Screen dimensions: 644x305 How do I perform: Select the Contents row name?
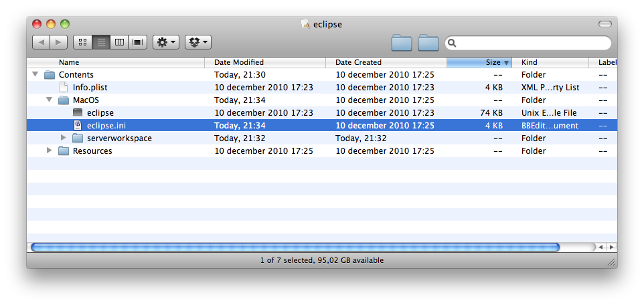point(76,75)
